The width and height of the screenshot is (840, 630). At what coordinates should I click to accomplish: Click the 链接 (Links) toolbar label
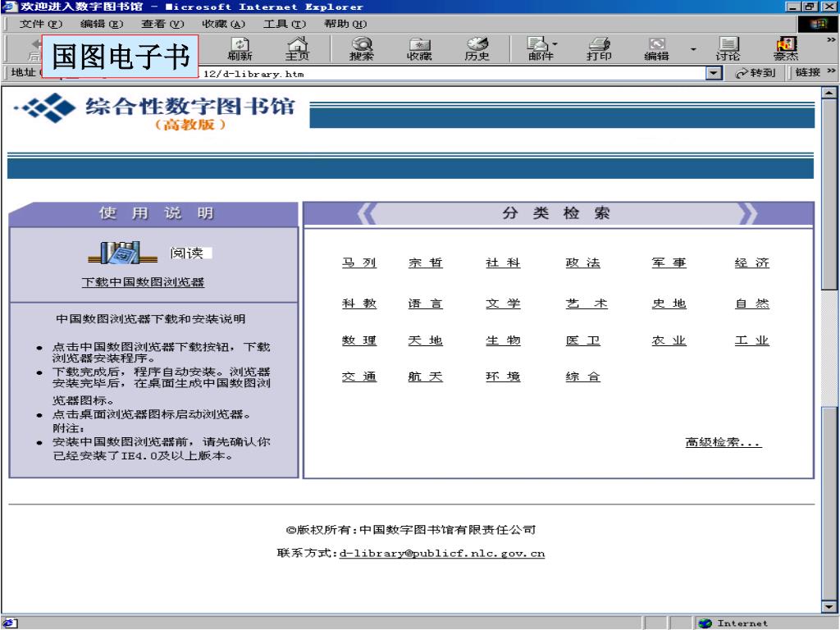pos(808,72)
